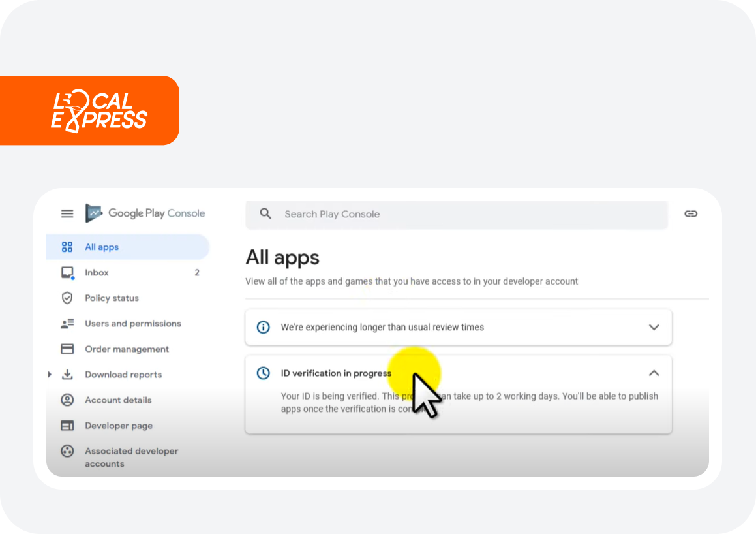This screenshot has height=534, width=756.
Task: Click the Developer page icon in sidebar
Action: tap(67, 425)
